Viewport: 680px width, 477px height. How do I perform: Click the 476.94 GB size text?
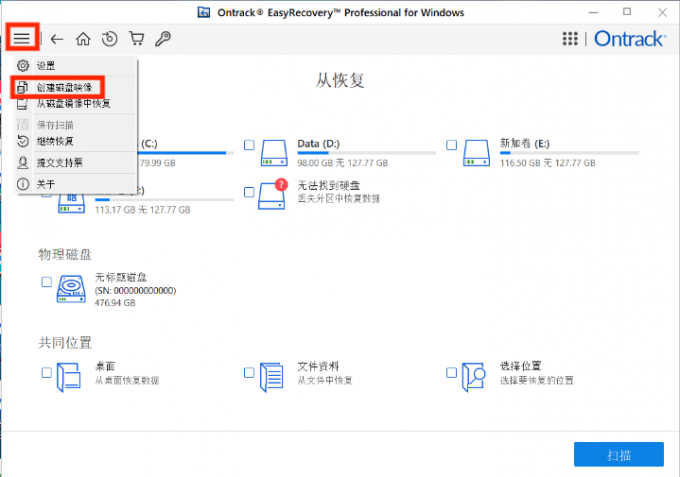click(115, 303)
